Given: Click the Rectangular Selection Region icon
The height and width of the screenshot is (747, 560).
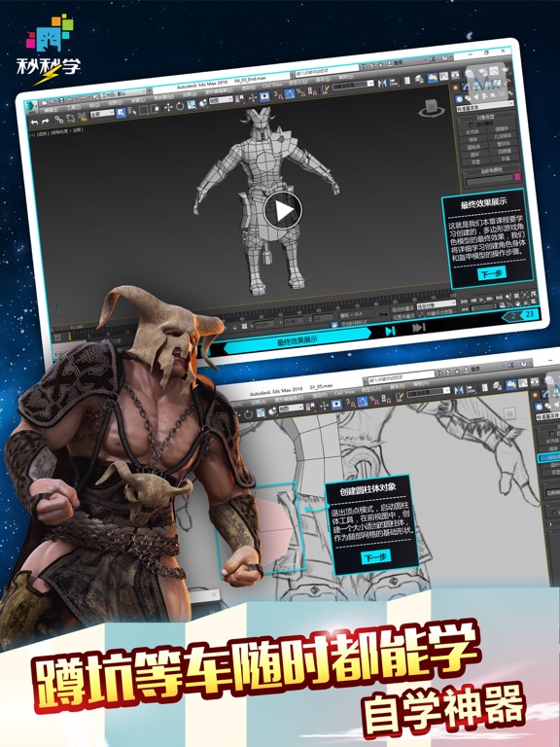Looking at the screenshot, I should (x=143, y=111).
